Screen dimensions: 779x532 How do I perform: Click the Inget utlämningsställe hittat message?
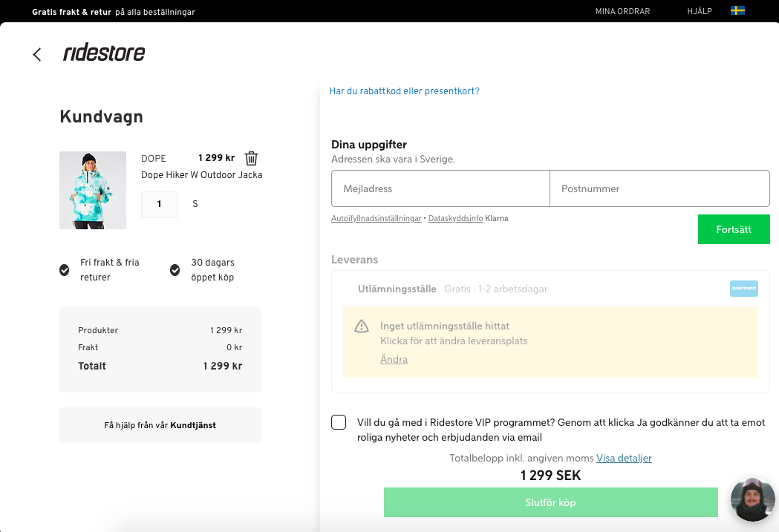pyautogui.click(x=445, y=326)
